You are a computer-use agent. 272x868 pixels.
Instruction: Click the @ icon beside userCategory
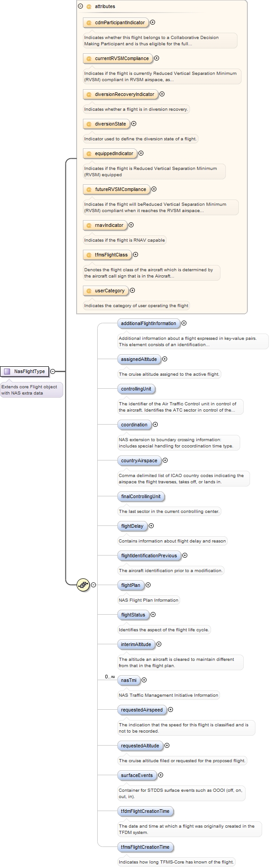point(89,291)
